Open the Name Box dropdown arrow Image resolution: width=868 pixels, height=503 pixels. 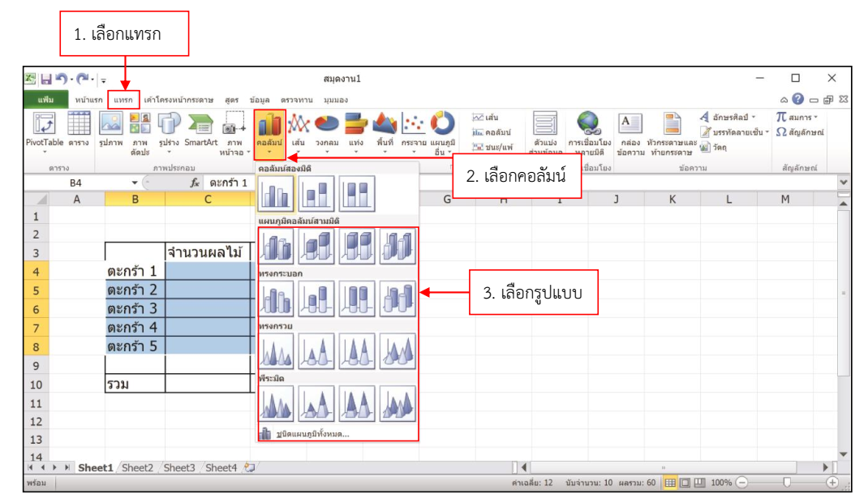(x=135, y=183)
